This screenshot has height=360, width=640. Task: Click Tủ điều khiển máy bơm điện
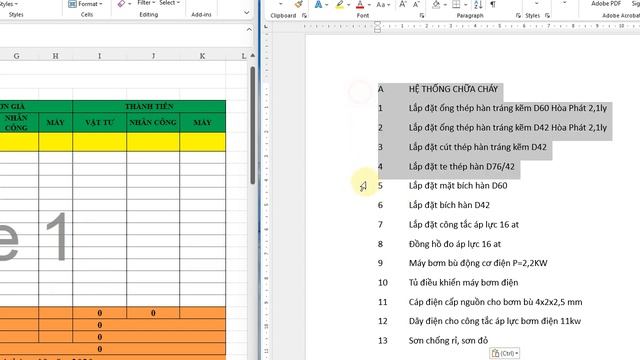point(463,282)
